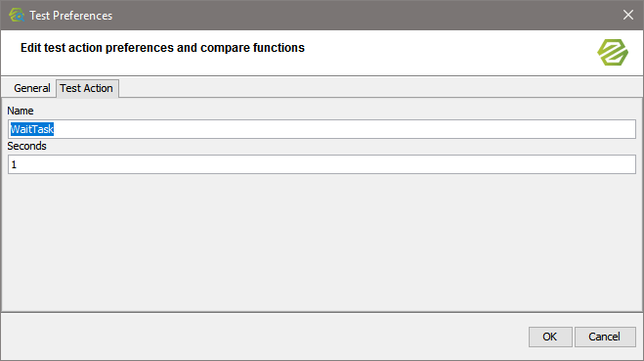Select the Test Action tab
Viewport: 644px width, 361px height.
pos(87,88)
